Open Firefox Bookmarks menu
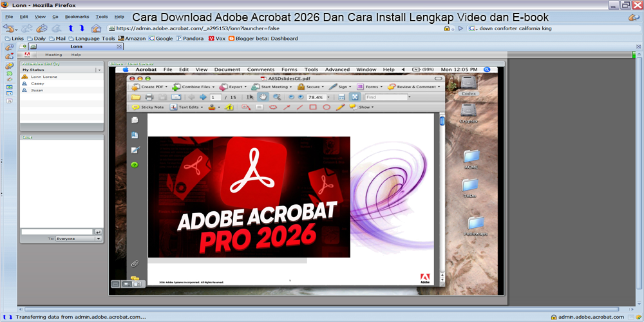Viewport: 644px width, 322px height. point(77,17)
